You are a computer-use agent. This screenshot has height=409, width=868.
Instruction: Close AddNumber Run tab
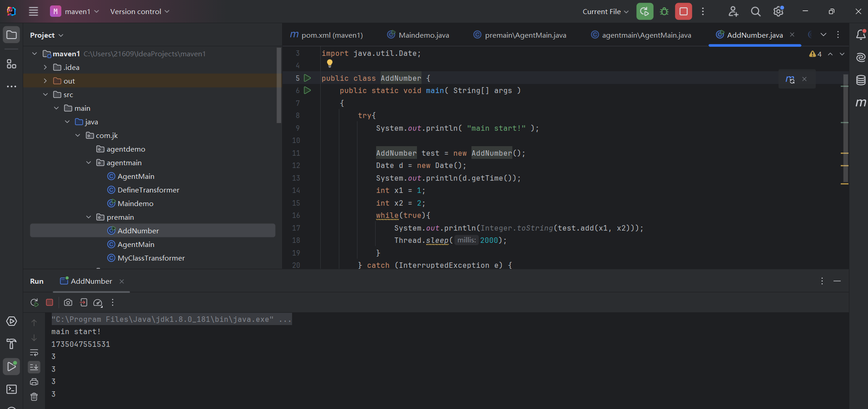[x=122, y=281]
